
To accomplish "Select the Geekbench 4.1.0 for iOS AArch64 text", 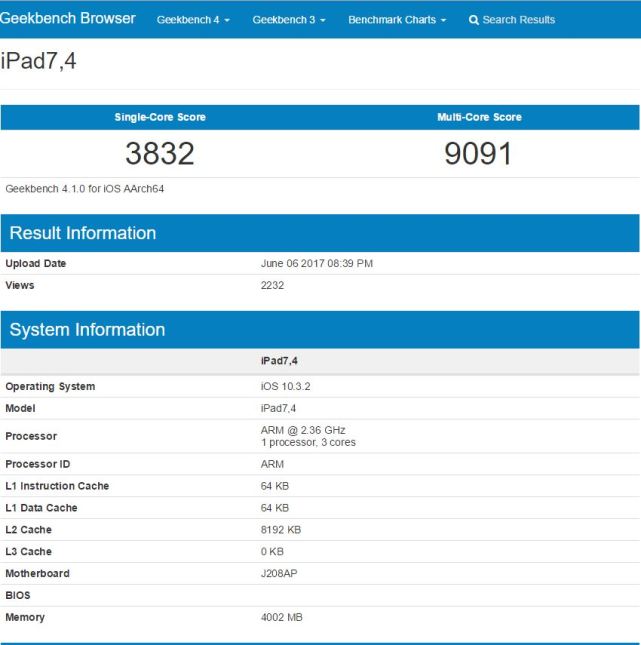I will point(85,189).
